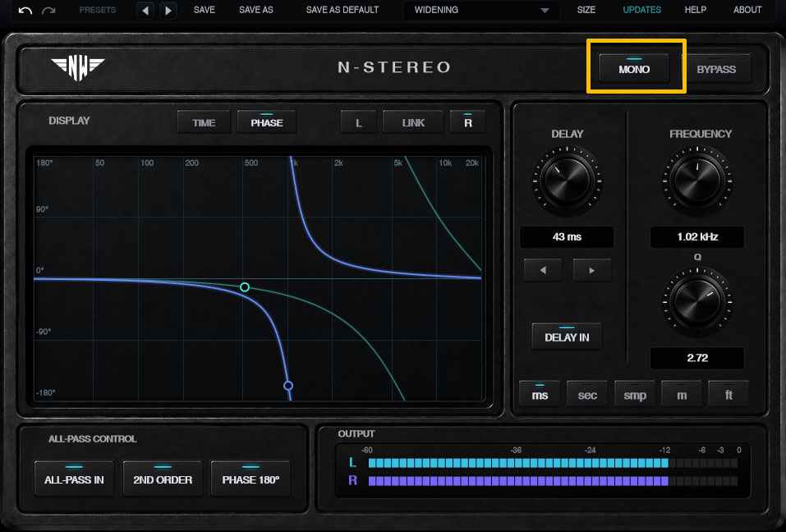Toggle the LINK channels button
Screen dimensions: 786x532
pyautogui.click(x=413, y=122)
